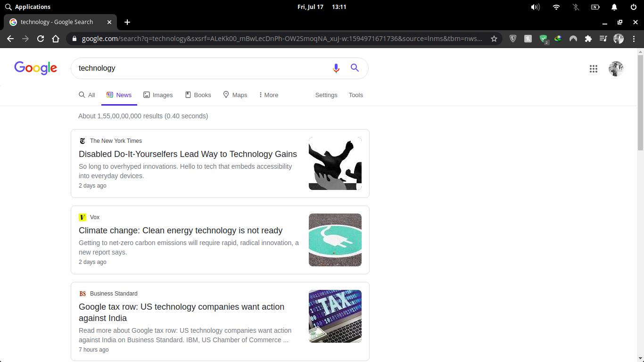Click the Business Standard source name

point(114,294)
